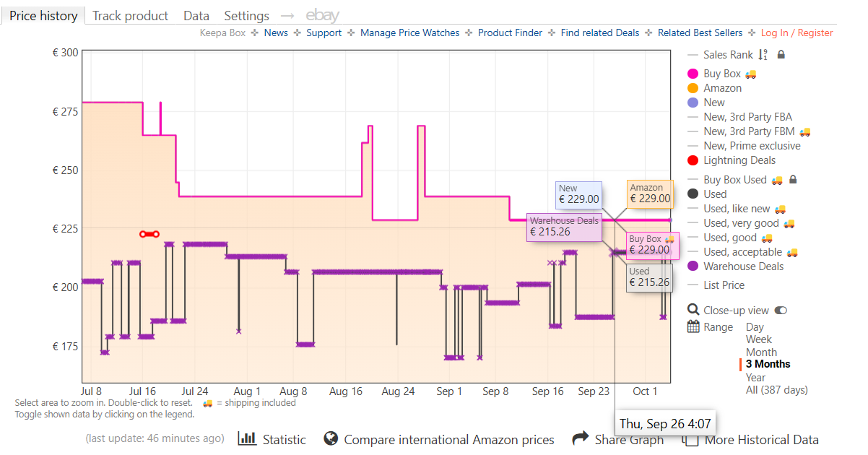868x455 pixels.
Task: Click the globe icon for international prices
Action: tap(331, 438)
